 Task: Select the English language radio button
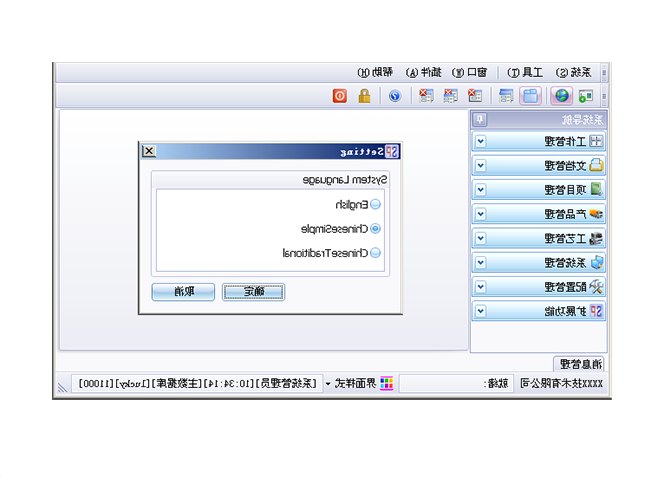pos(376,204)
